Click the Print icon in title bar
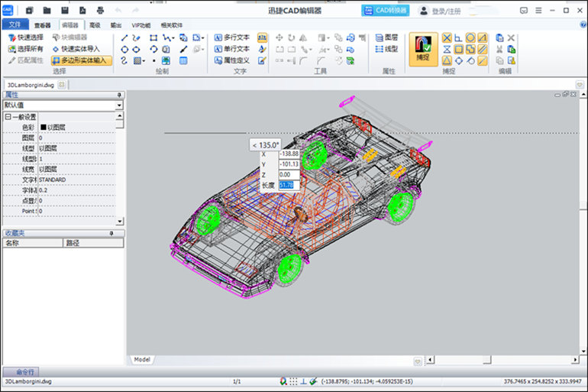This screenshot has height=392, width=588. [100, 11]
